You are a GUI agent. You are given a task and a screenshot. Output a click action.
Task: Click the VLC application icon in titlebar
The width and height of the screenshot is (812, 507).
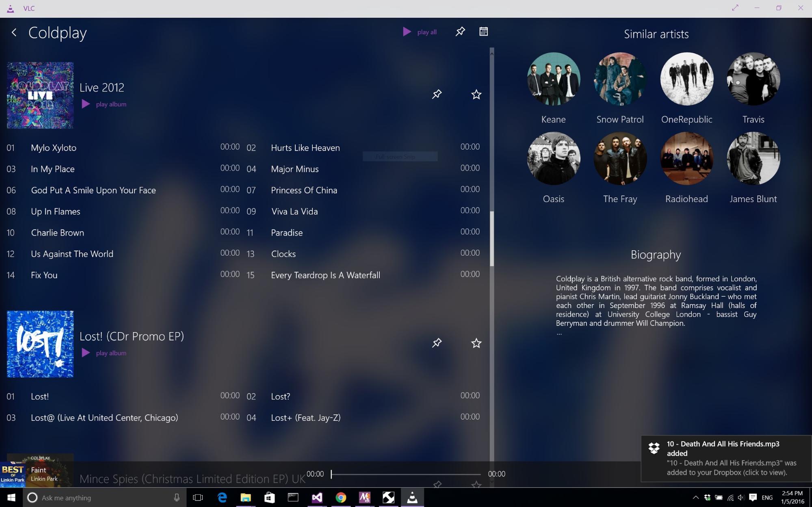[10, 7]
